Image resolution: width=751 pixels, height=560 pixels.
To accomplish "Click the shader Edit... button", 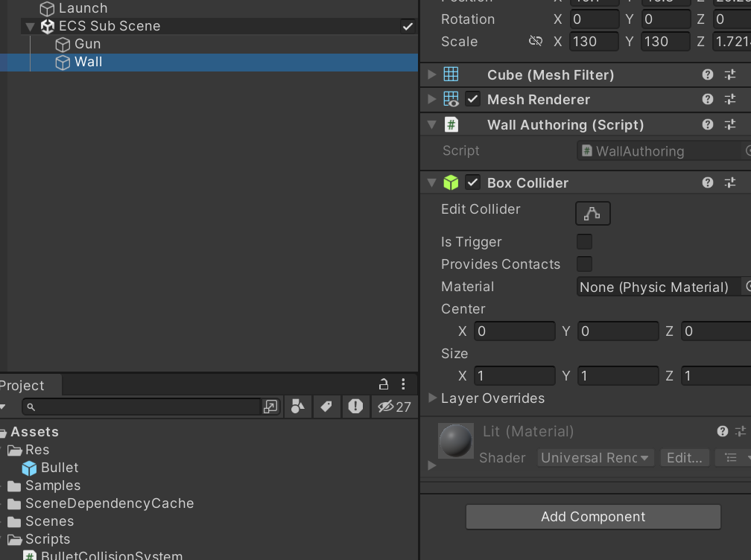I will 685,457.
